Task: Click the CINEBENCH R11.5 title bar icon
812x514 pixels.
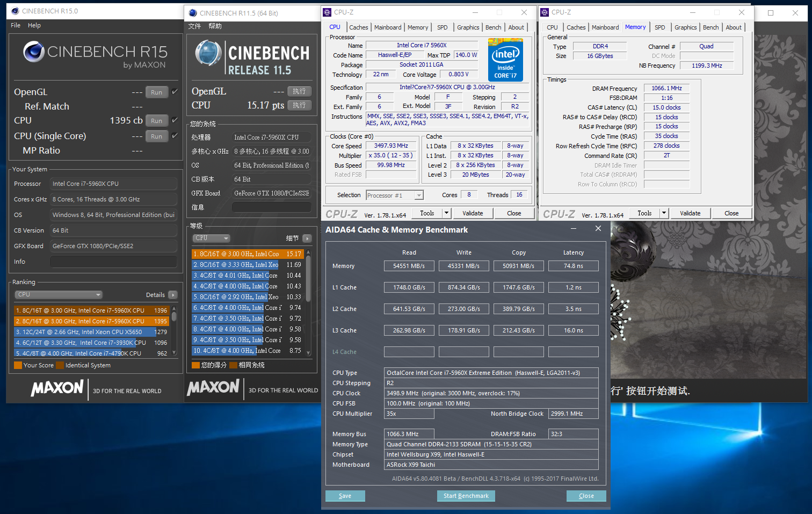Action: (x=193, y=13)
